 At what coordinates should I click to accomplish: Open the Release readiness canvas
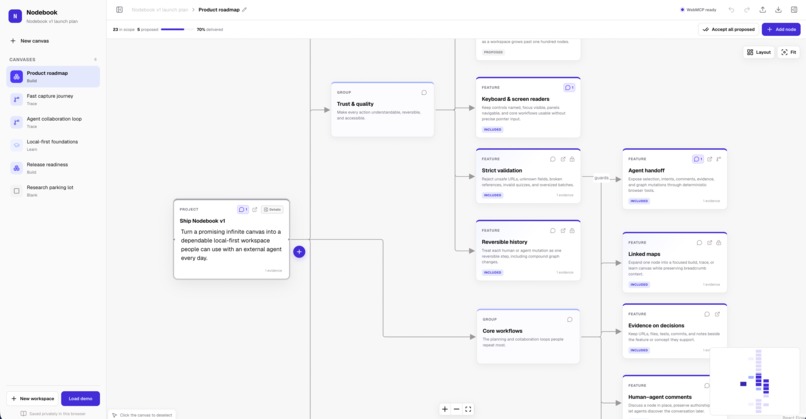[x=53, y=168]
